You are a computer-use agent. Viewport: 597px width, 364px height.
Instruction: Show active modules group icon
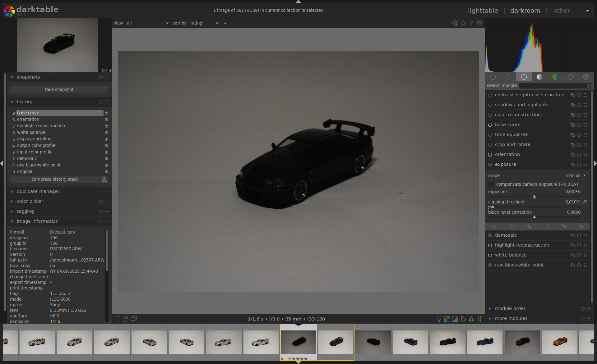(493, 77)
